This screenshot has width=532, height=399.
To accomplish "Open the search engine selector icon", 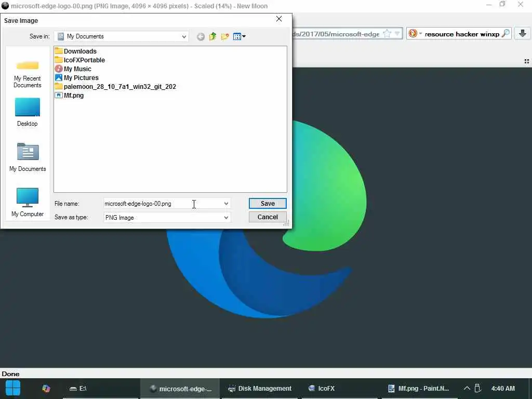I will coord(415,34).
